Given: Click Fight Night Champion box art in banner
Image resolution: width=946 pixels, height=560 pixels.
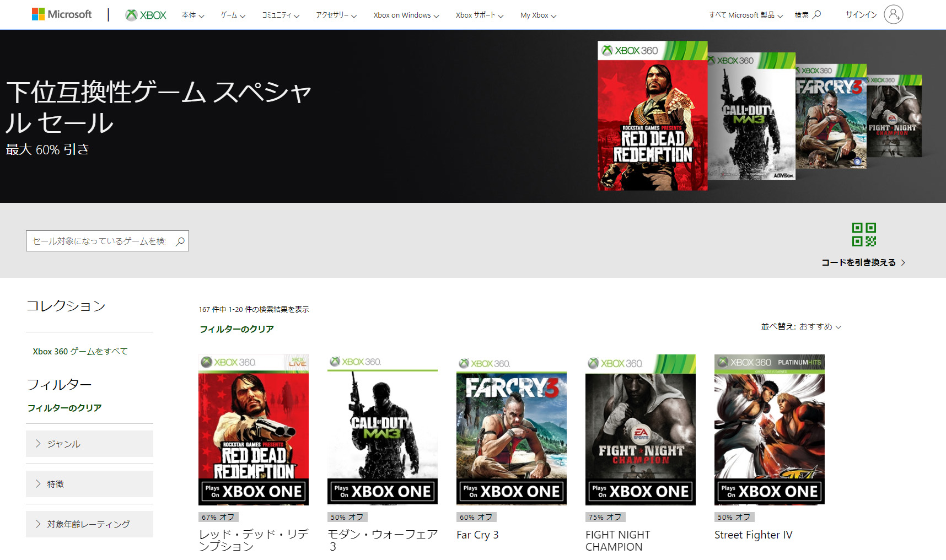Looking at the screenshot, I should [x=894, y=116].
